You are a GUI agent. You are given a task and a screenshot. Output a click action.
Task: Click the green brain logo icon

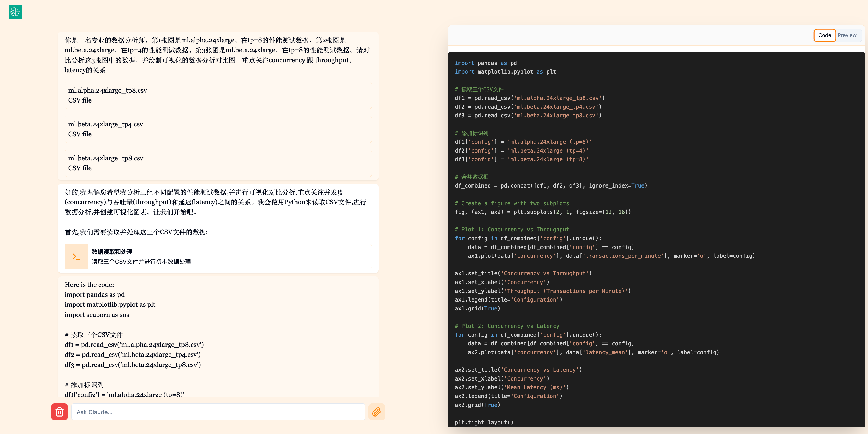point(15,12)
